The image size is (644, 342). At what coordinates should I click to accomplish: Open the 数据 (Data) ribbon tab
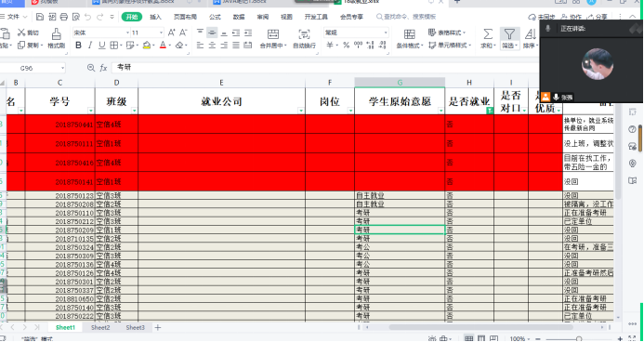[239, 17]
